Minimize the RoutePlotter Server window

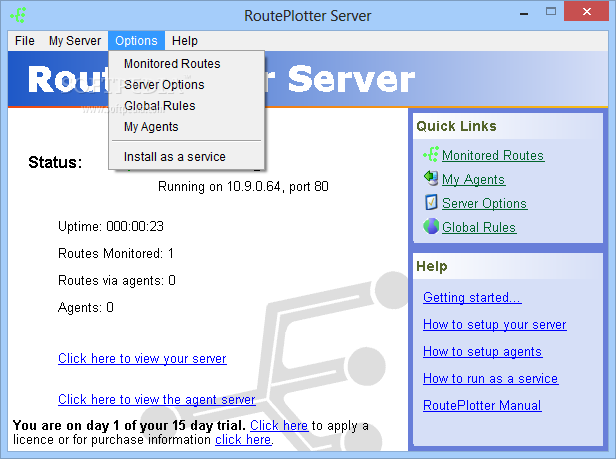coord(524,14)
